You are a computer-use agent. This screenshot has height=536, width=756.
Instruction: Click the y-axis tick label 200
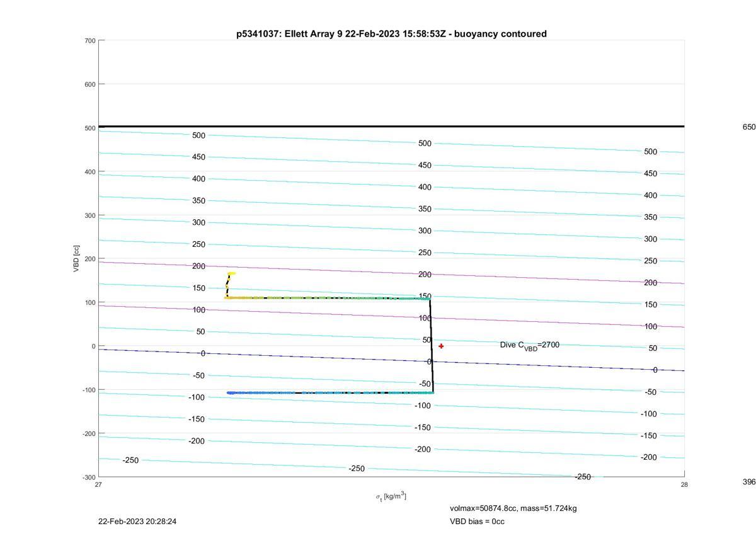pyautogui.click(x=89, y=259)
